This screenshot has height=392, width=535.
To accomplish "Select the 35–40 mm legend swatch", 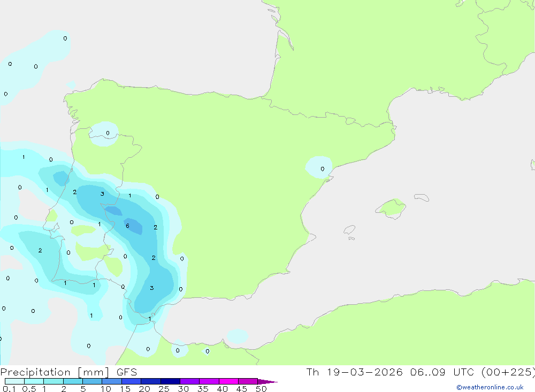I will [209, 381].
